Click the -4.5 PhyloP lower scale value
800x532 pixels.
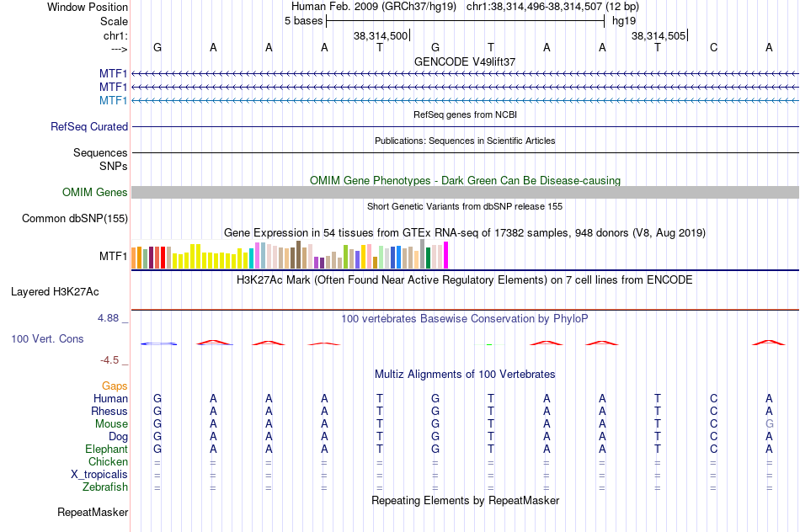point(109,360)
